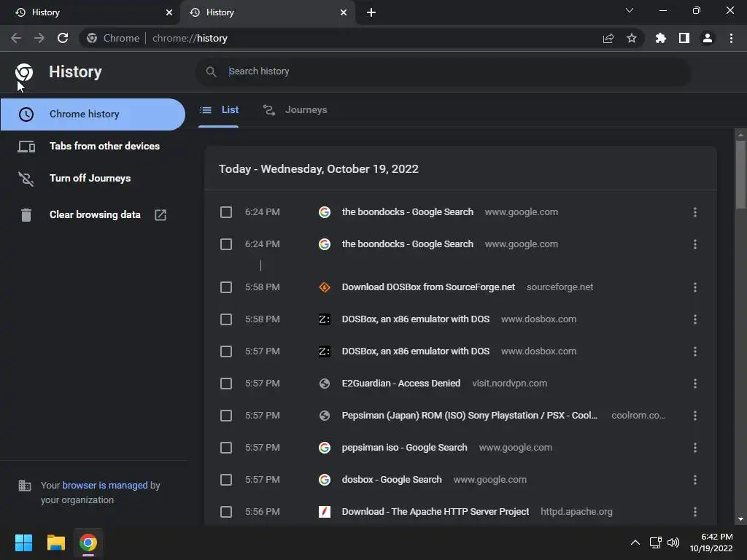Open network status icon in tray
This screenshot has height=560, width=747.
click(656, 542)
